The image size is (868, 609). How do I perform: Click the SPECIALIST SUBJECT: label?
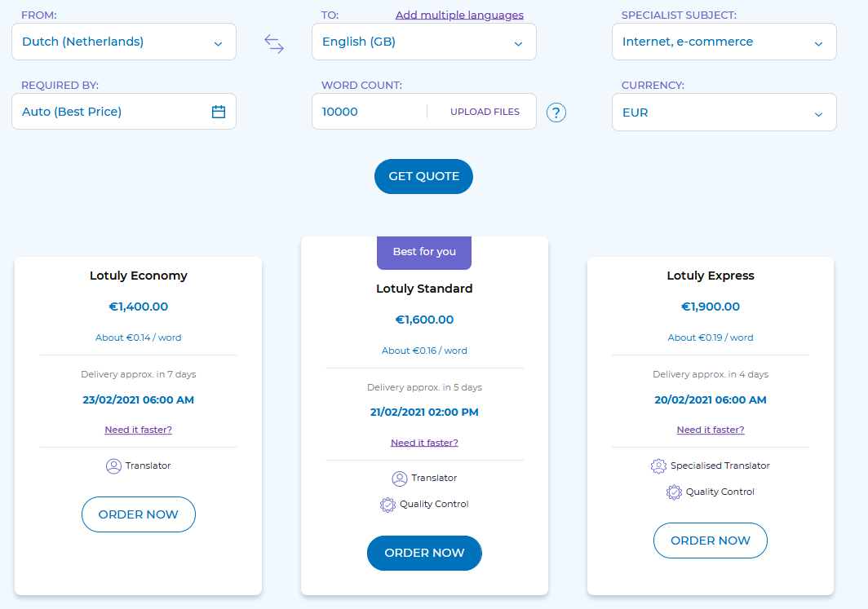coord(679,15)
